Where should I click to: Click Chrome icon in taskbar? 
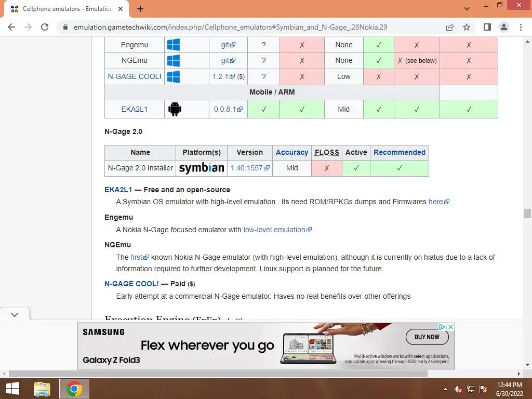pos(74,389)
